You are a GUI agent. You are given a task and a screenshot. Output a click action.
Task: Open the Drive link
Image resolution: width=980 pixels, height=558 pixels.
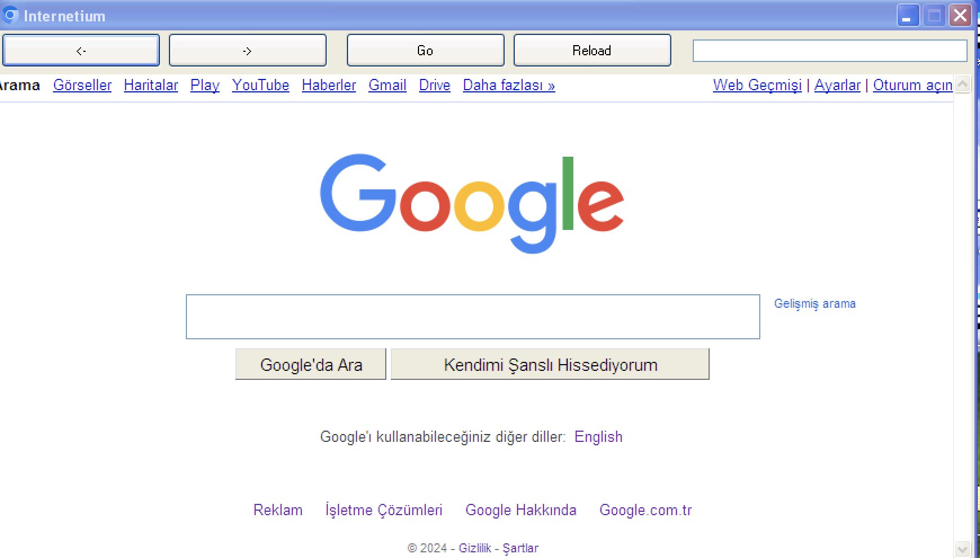coord(435,85)
